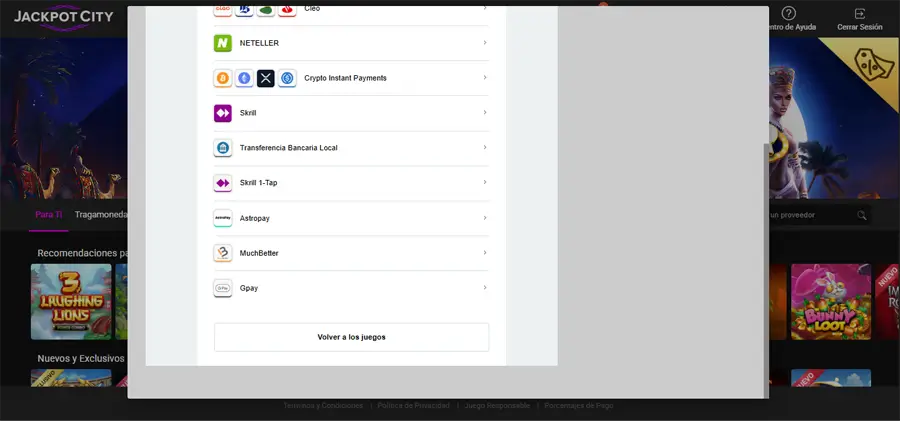Screen dimensions: 900x421
Task: Select the MuchBetter label
Action: 259,253
